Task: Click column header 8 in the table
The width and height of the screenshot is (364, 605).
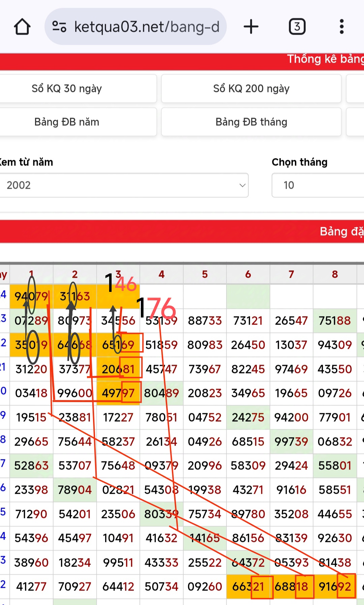Action: pos(335,274)
